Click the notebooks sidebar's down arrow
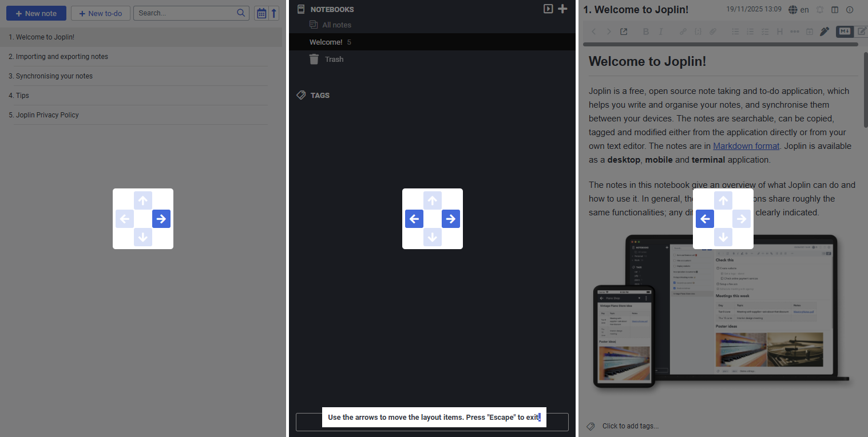Image resolution: width=868 pixels, height=437 pixels. pyautogui.click(x=433, y=237)
